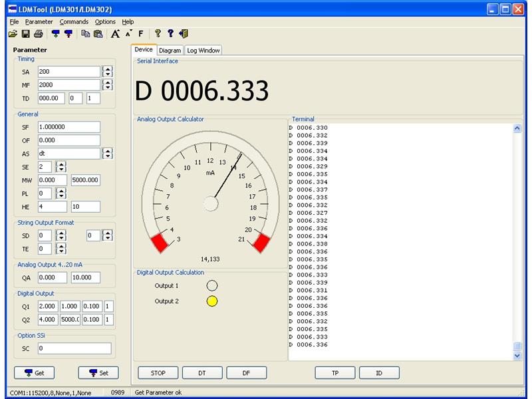The width and height of the screenshot is (532, 399).
Task: Click the terminal scrollbar down arrow
Action: [517, 356]
